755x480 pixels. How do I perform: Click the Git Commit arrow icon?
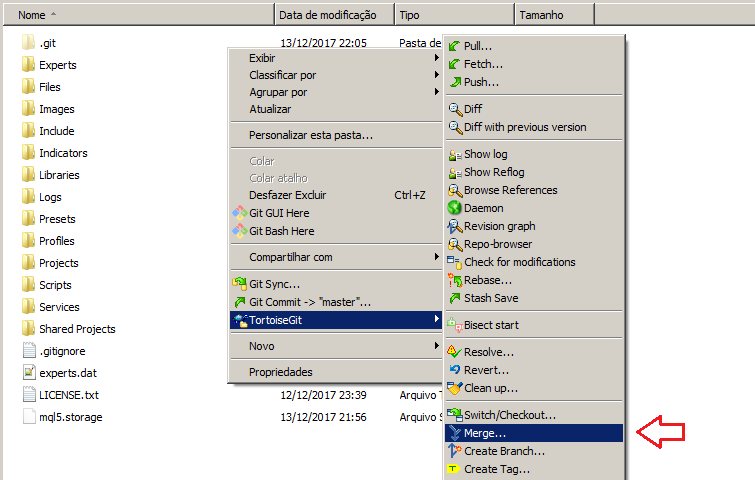(x=239, y=302)
